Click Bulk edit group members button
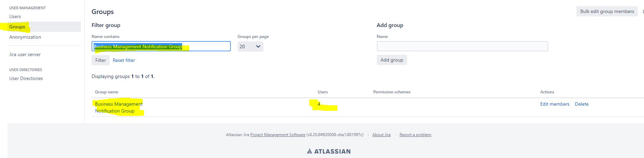644x158 pixels. tap(607, 11)
